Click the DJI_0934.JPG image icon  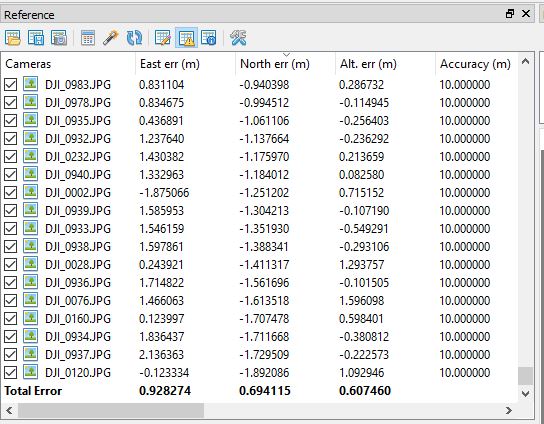pyautogui.click(x=31, y=336)
